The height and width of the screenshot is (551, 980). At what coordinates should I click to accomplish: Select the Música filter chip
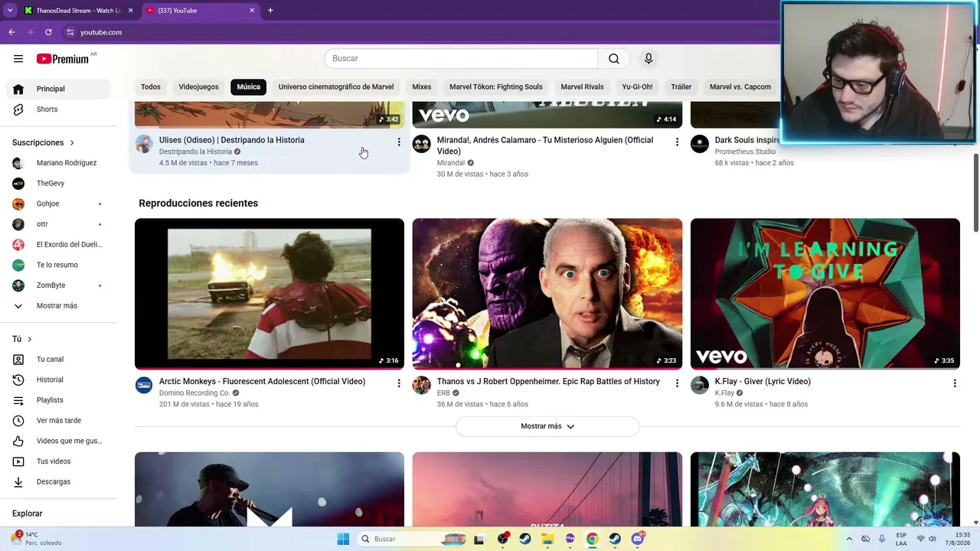pyautogui.click(x=249, y=87)
